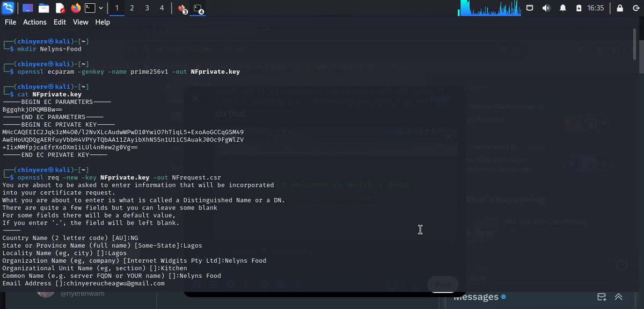Switch to workspace 2
Screen dimensions: 644x309
(x=132, y=8)
